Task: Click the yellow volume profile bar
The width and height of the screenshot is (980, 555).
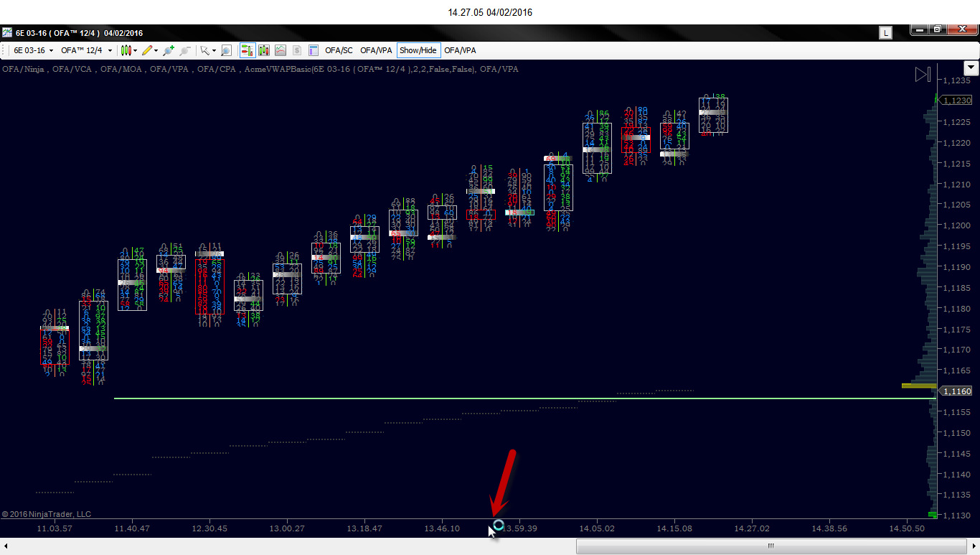Action: pos(919,386)
